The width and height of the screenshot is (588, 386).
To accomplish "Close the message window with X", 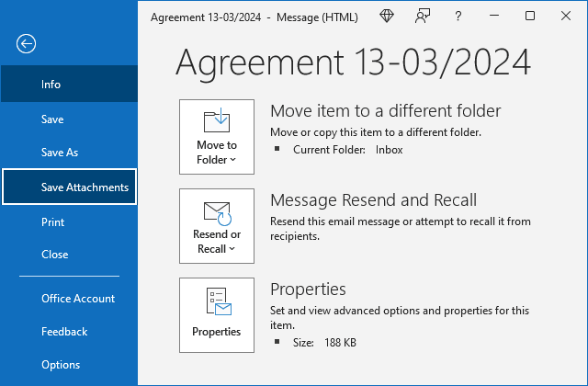I will 566,16.
